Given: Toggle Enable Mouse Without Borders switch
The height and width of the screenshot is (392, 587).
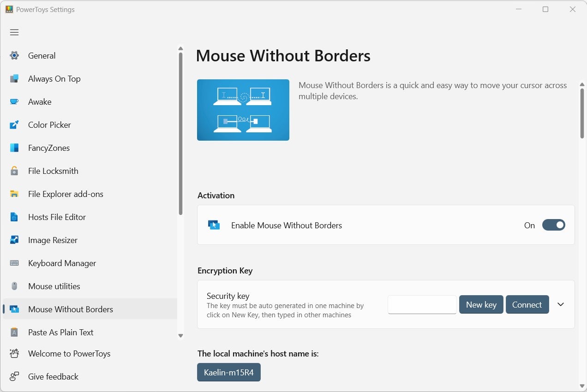Looking at the screenshot, I should 553,225.
